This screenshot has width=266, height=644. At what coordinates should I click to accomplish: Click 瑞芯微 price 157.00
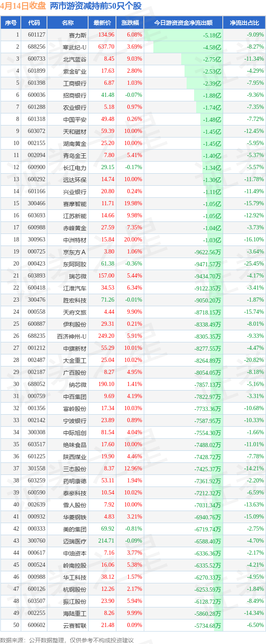[x=106, y=276]
